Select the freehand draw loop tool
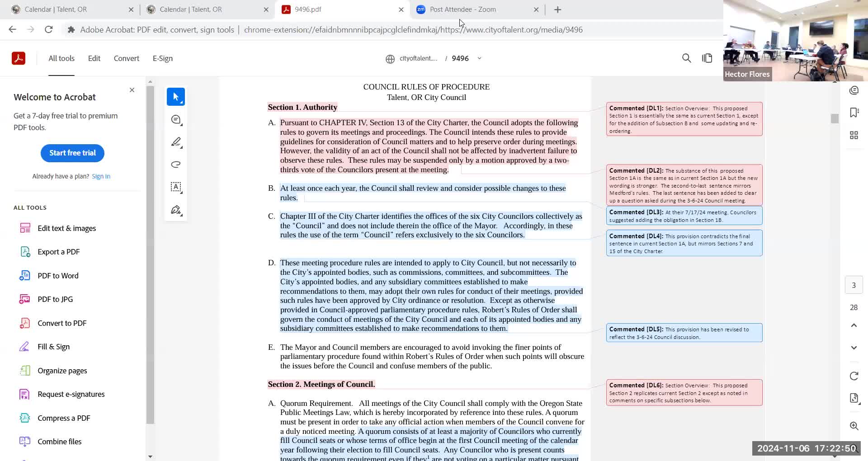The image size is (868, 461). (x=176, y=165)
